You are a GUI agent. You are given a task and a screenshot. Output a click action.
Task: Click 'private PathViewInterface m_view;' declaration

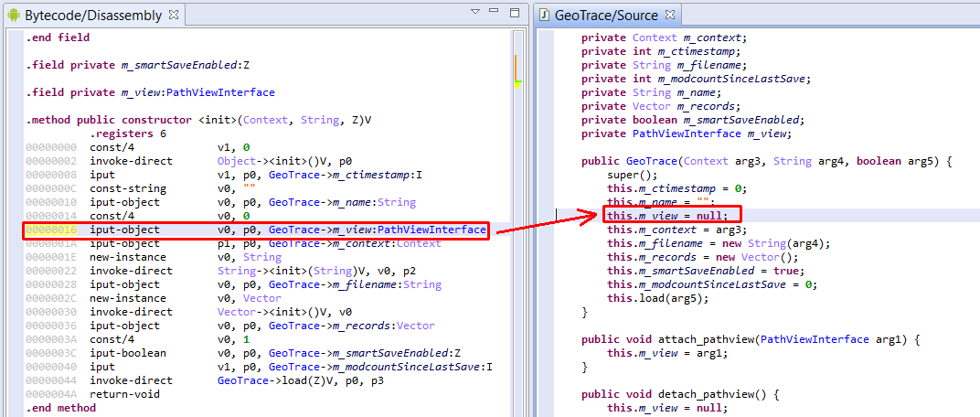tap(687, 134)
